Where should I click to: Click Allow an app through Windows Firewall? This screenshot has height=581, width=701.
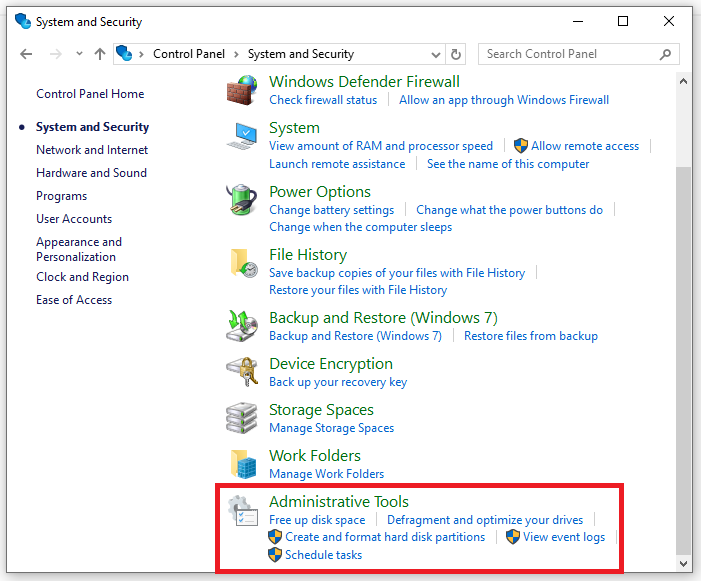coord(504,100)
